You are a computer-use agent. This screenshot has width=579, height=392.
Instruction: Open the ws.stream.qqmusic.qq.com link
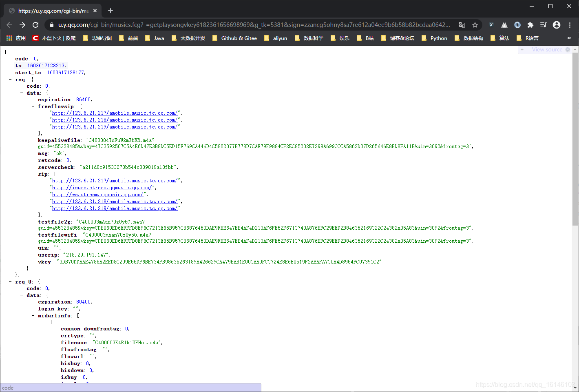coord(97,195)
